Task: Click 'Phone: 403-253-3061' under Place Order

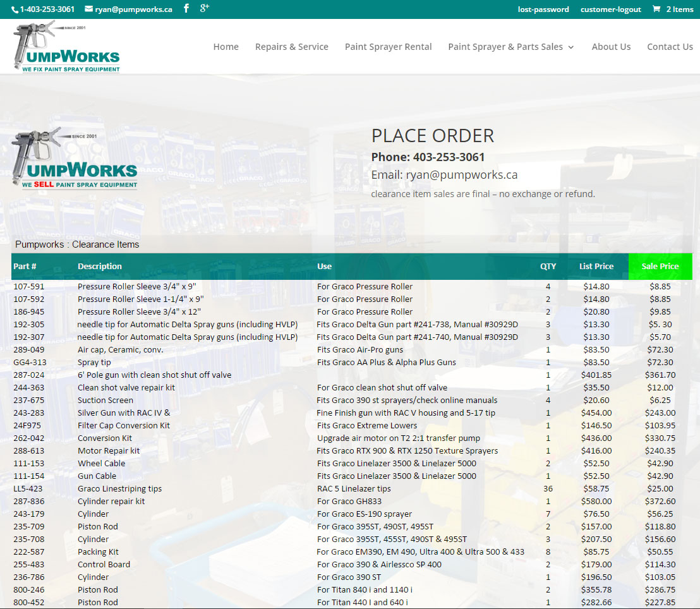Action: pos(428,157)
